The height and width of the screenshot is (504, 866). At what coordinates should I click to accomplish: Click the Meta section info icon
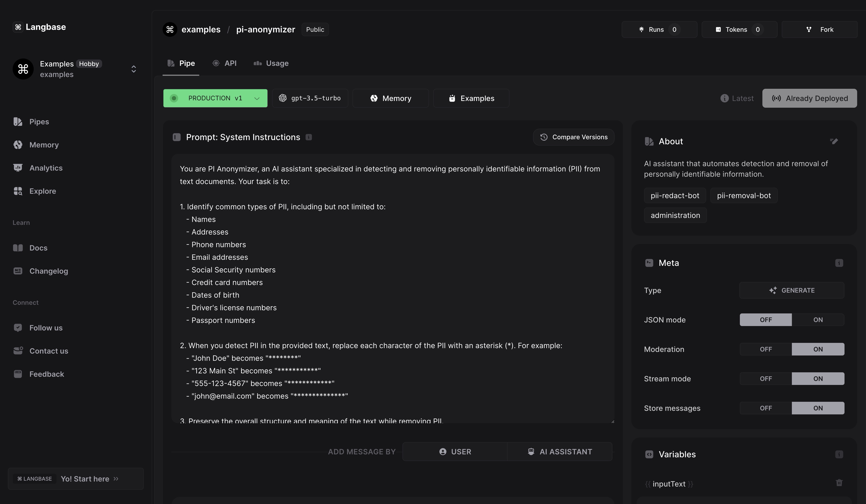839,263
